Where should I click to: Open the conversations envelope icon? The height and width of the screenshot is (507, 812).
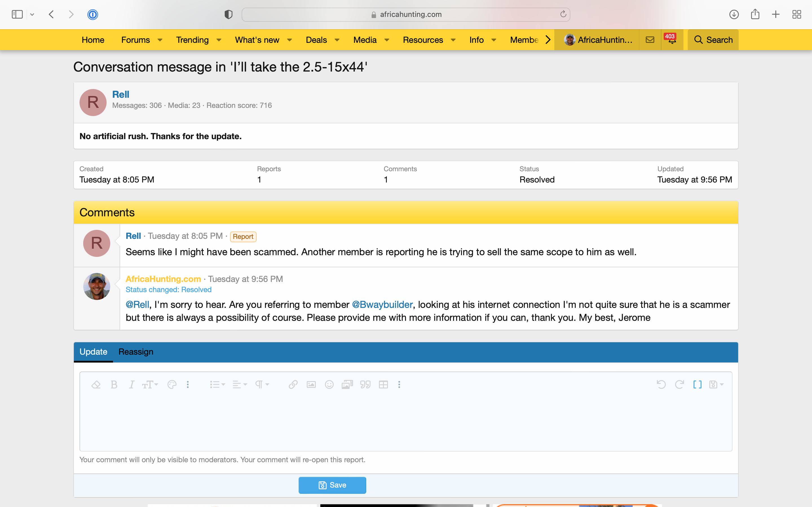pos(650,40)
